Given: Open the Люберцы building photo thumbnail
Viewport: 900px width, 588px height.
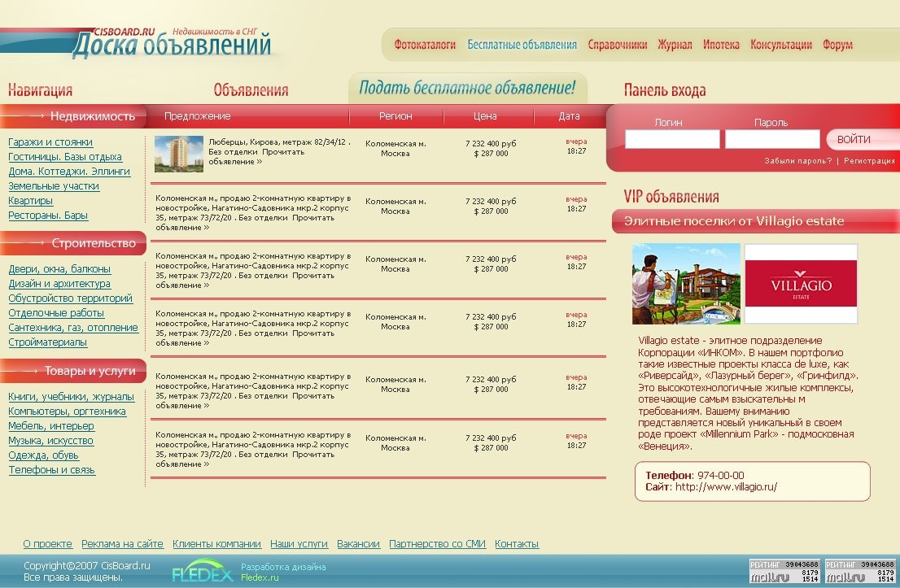Looking at the screenshot, I should click(x=178, y=154).
